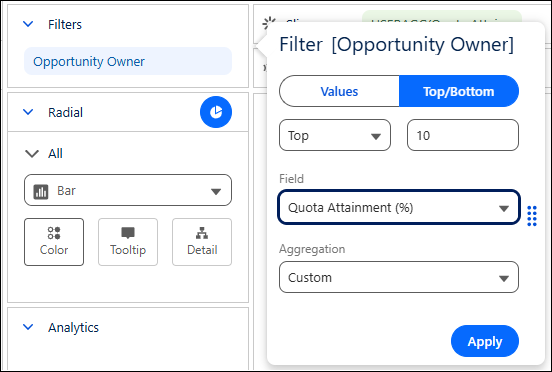The width and height of the screenshot is (552, 372).
Task: Switch to the Values tab
Action: click(x=339, y=91)
